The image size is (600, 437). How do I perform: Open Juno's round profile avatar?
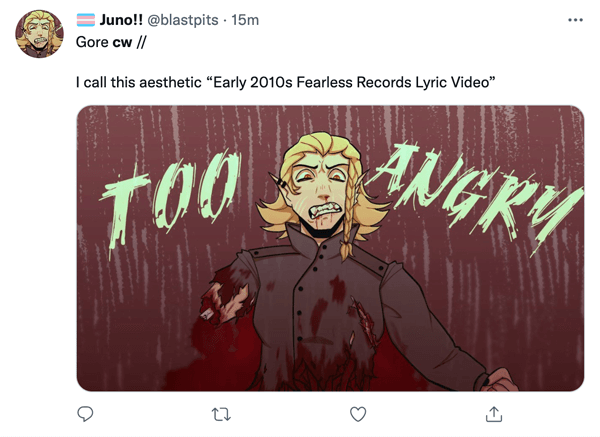pos(39,34)
